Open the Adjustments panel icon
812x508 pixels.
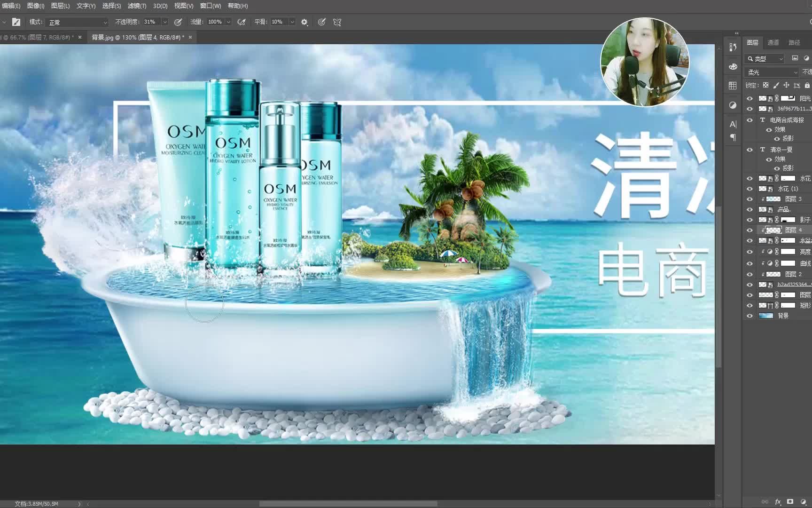[x=732, y=105]
